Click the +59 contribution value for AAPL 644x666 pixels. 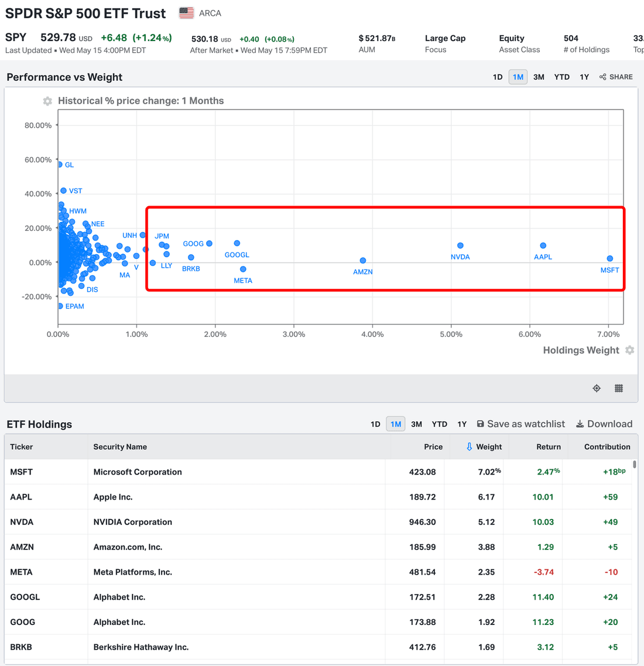[611, 497]
